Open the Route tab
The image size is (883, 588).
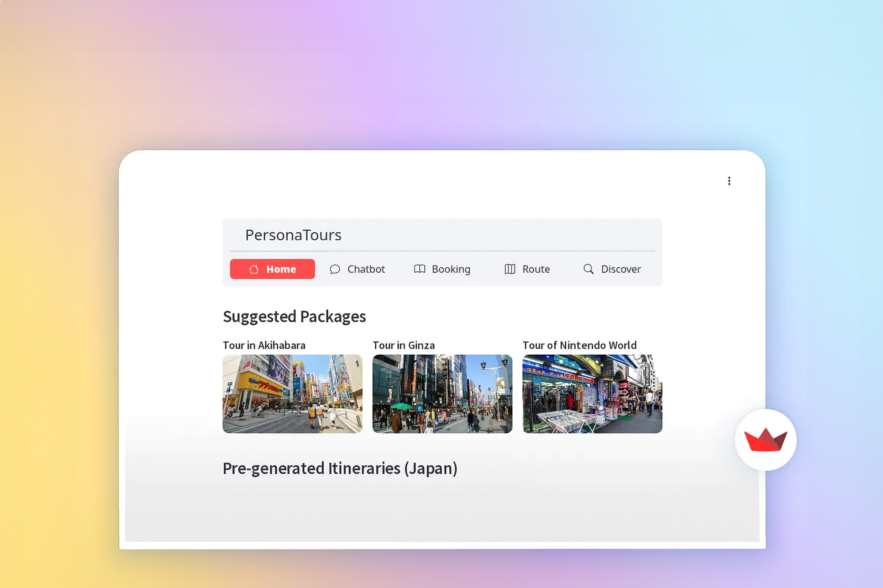pyautogui.click(x=536, y=269)
